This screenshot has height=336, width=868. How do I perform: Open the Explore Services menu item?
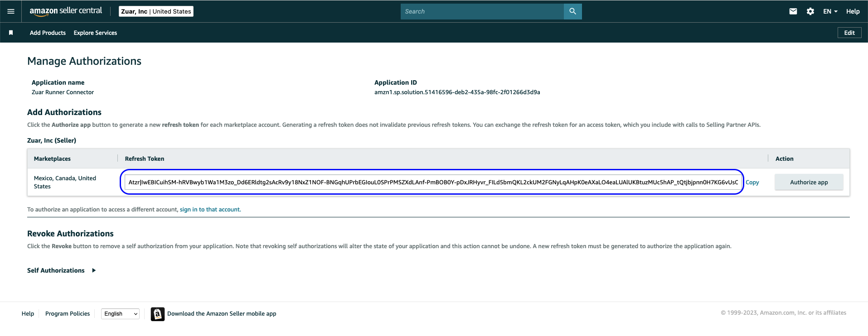click(95, 33)
